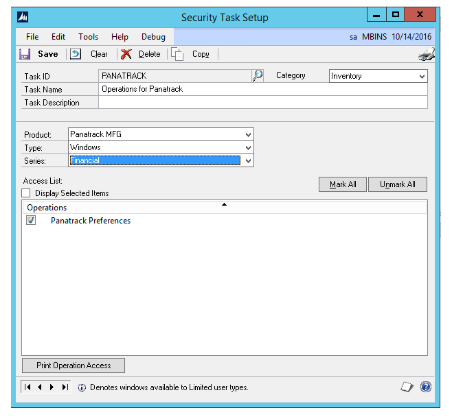This screenshot has width=449, height=416.
Task: Click the Dynamics GP app icon in title bar
Action: tap(23, 17)
